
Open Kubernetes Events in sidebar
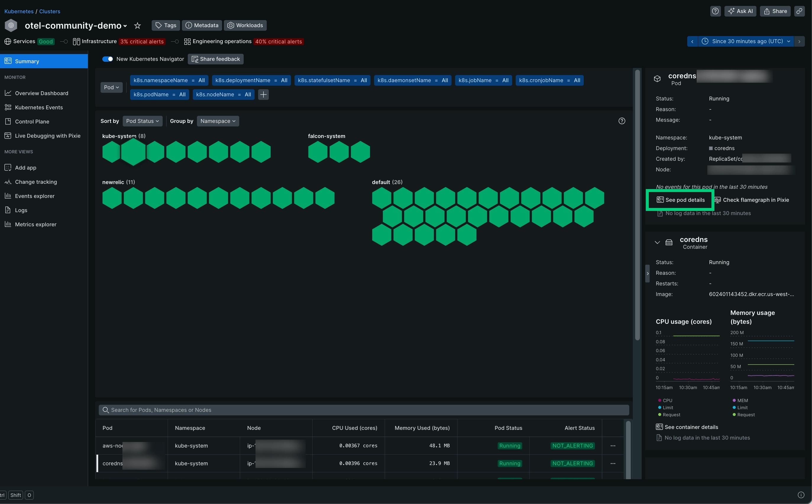click(39, 107)
